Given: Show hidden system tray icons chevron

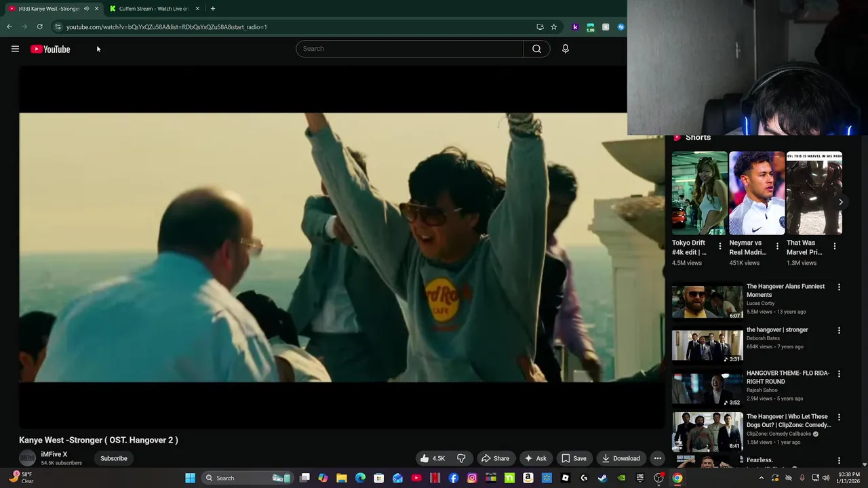Looking at the screenshot, I should [761, 478].
